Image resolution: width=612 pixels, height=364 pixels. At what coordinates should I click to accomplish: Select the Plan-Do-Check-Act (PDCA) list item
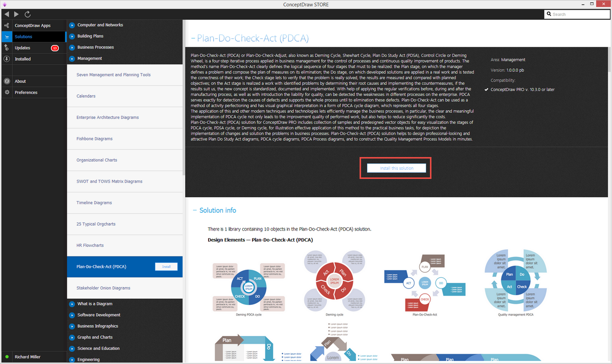tap(125, 267)
